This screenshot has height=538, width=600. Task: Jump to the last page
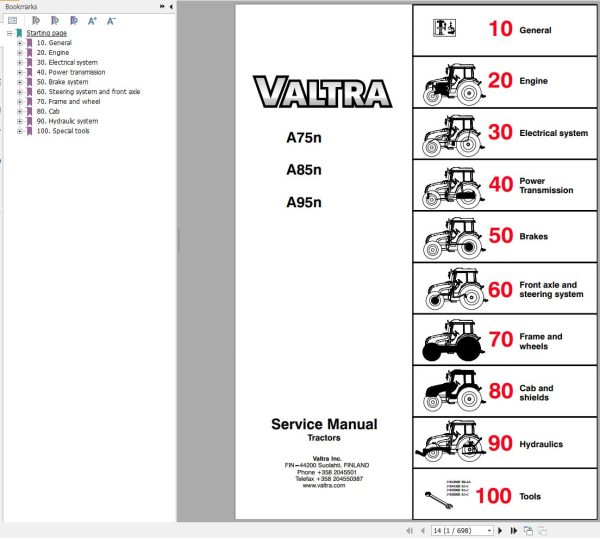[x=514, y=530]
